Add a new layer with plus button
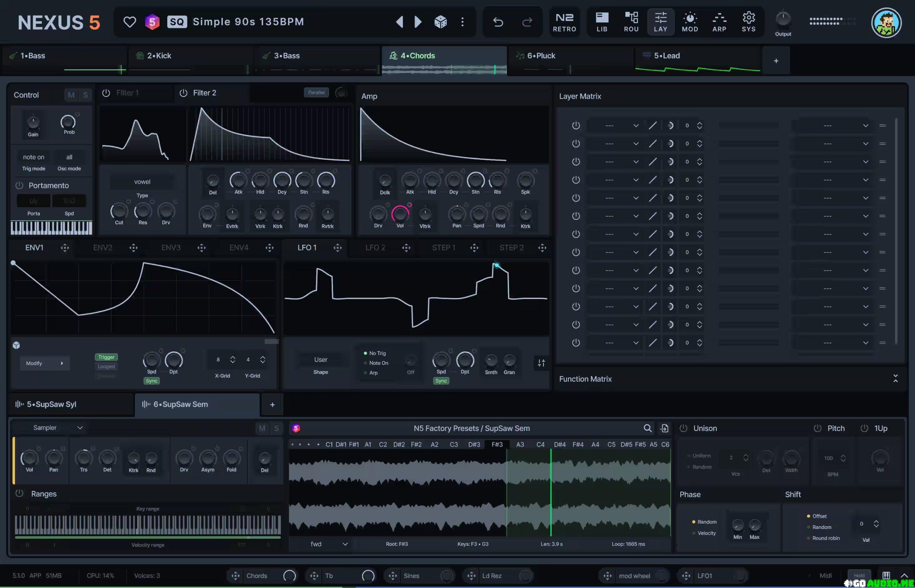Image resolution: width=915 pixels, height=588 pixels. pyautogui.click(x=776, y=61)
